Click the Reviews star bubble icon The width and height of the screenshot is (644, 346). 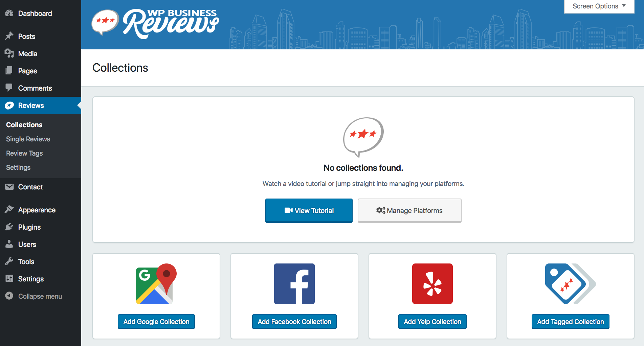tap(9, 105)
